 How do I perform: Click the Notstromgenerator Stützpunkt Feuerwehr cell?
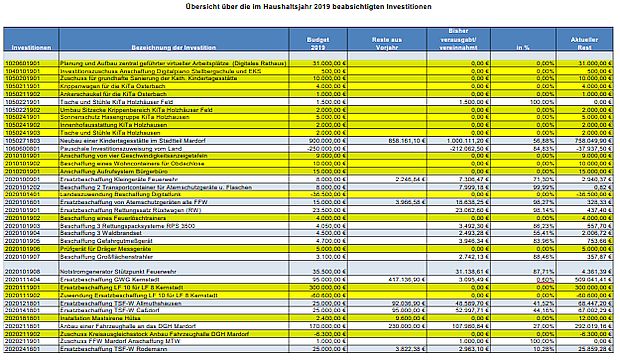point(174,268)
